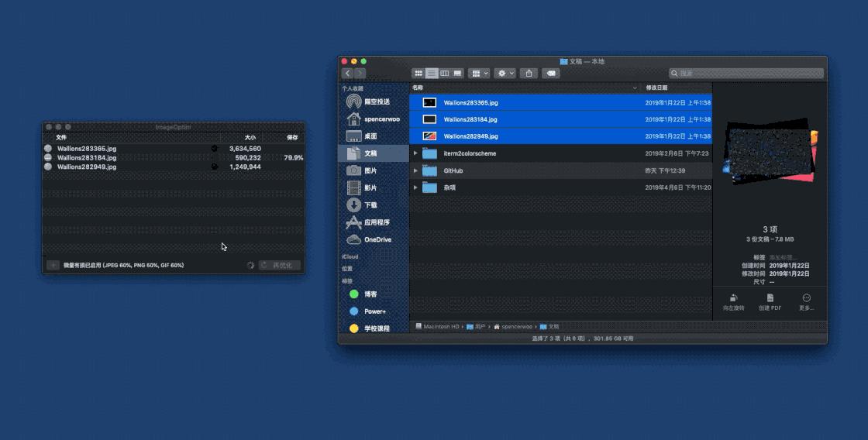868x440 pixels.
Task: Select Wallions283184.jpg in Finder list
Action: 561,119
